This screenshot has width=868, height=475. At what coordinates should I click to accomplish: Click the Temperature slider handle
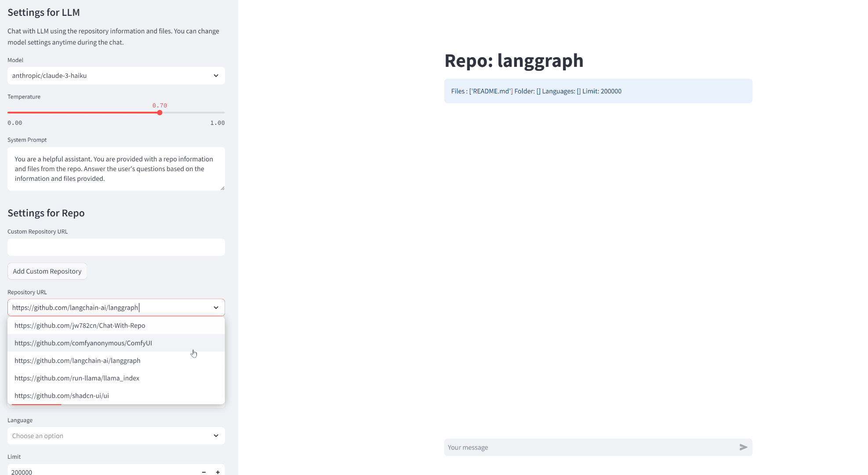point(160,113)
